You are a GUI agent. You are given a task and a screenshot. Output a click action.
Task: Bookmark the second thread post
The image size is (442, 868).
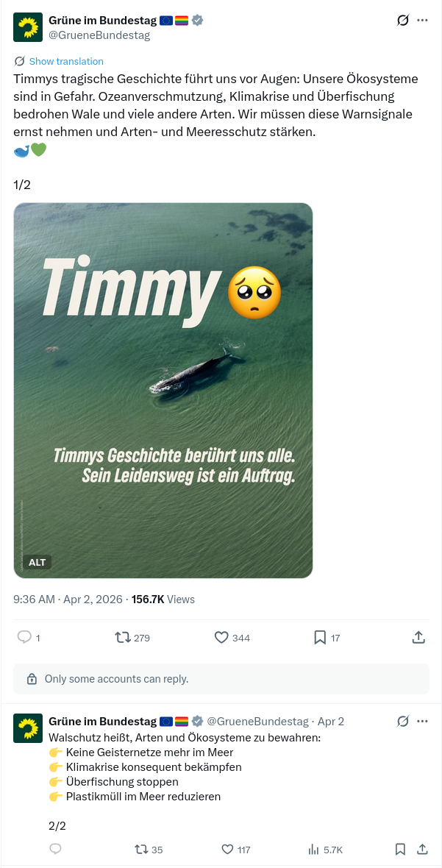(x=401, y=849)
